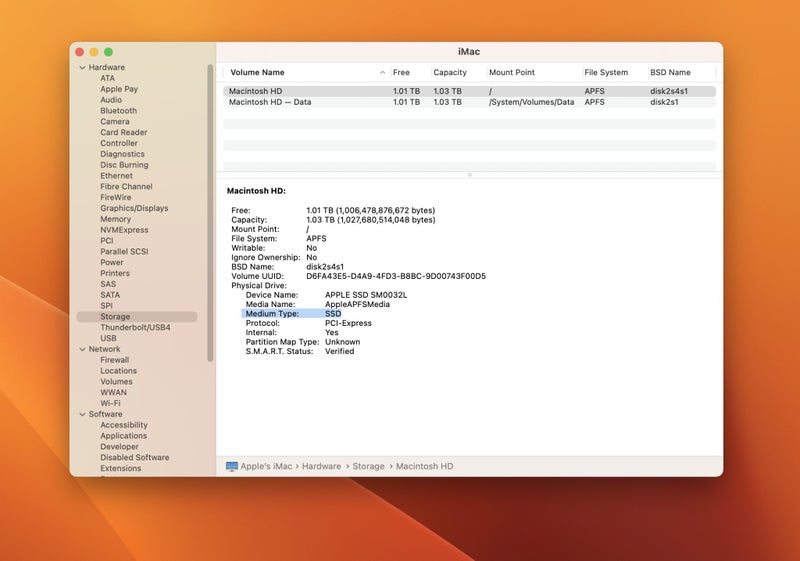Select Accessibility under Software
The image size is (800, 561).
click(123, 425)
